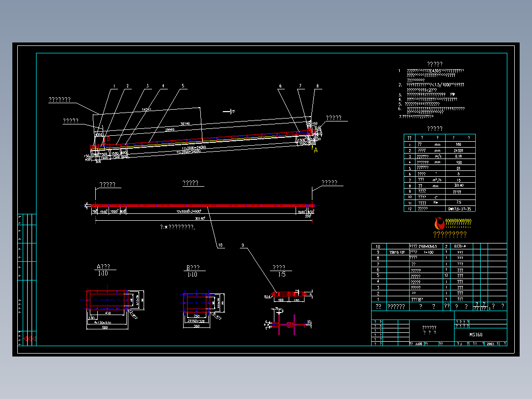Screen dimensions: 532x399
Task: Select the A section detail drawing
Action: pyautogui.click(x=114, y=308)
